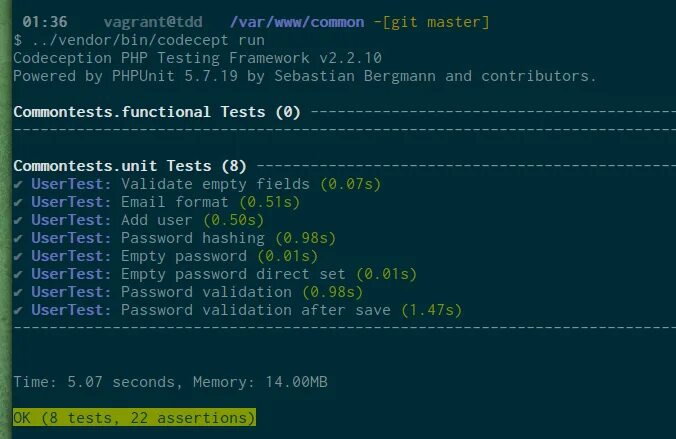Click the ../vendor/bin/codecept run command
The image size is (676, 439).
point(148,40)
